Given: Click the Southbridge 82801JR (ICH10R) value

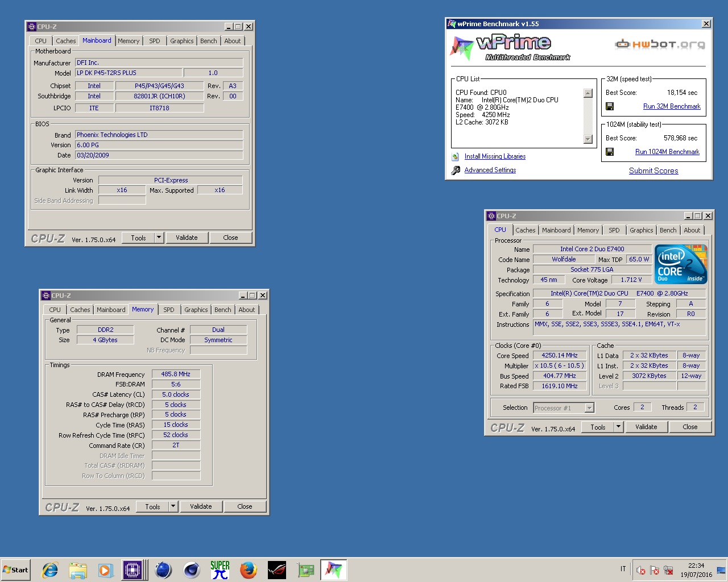Looking at the screenshot, I should click(159, 96).
